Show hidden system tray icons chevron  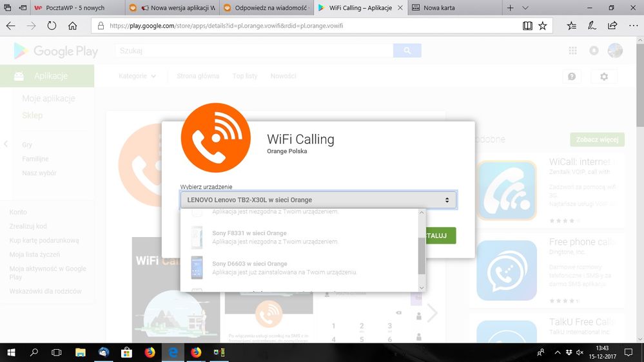(558, 352)
